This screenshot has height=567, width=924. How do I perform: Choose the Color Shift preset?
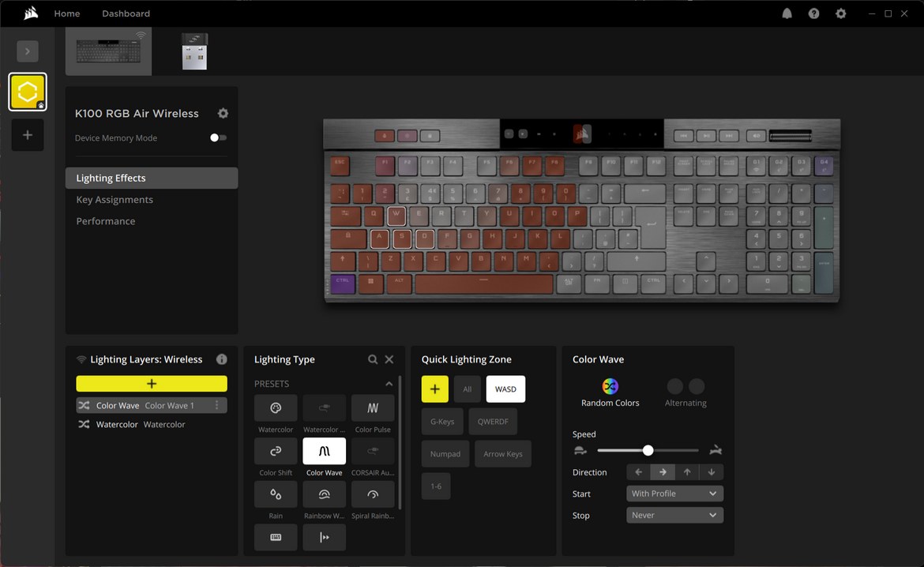click(276, 451)
